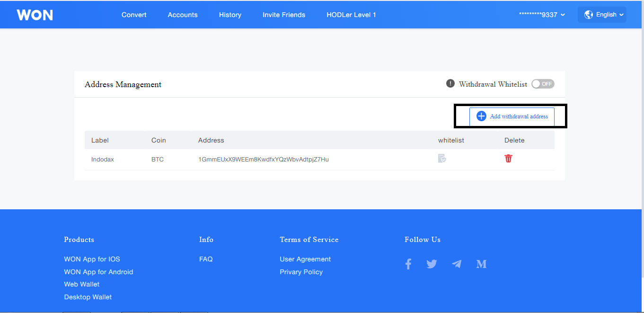Screen dimensions: 644x313
Task: Click the whitelist shield icon for Indodax
Action: (x=442, y=159)
